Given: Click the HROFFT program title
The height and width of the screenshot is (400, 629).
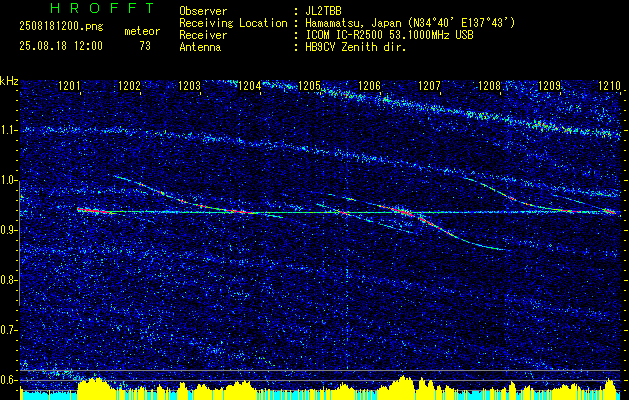Looking at the screenshot, I should 103,8.
